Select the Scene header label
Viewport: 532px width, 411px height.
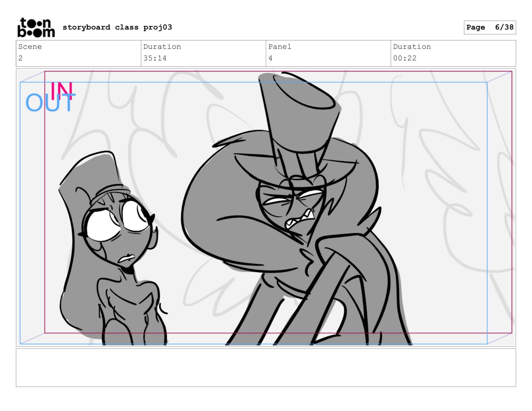tap(30, 47)
